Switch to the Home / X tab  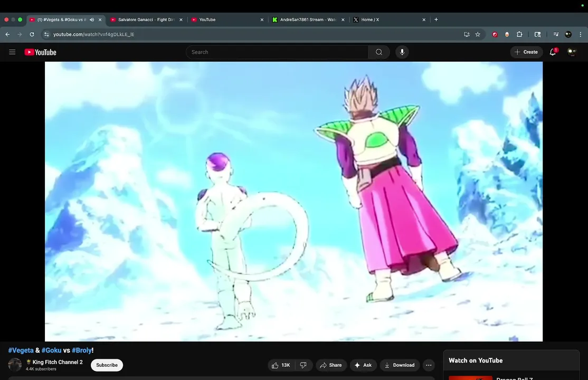(389, 20)
